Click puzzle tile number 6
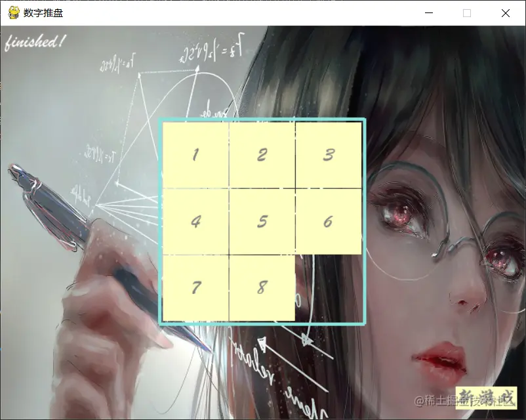Image resolution: width=526 pixels, height=420 pixels. [329, 221]
